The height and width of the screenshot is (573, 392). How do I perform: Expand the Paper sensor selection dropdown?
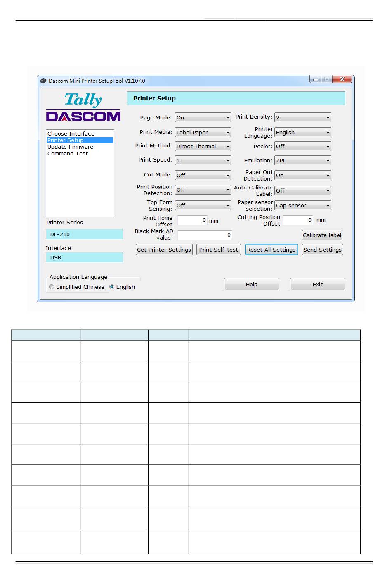tap(302, 206)
